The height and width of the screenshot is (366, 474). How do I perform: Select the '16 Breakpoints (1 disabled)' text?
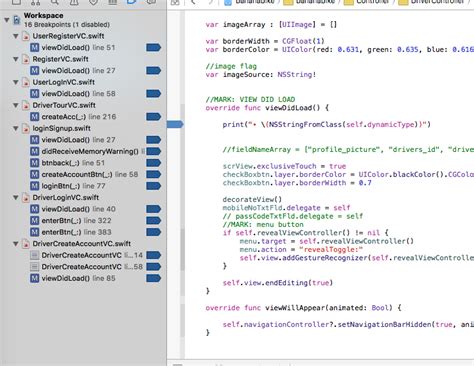[67, 25]
